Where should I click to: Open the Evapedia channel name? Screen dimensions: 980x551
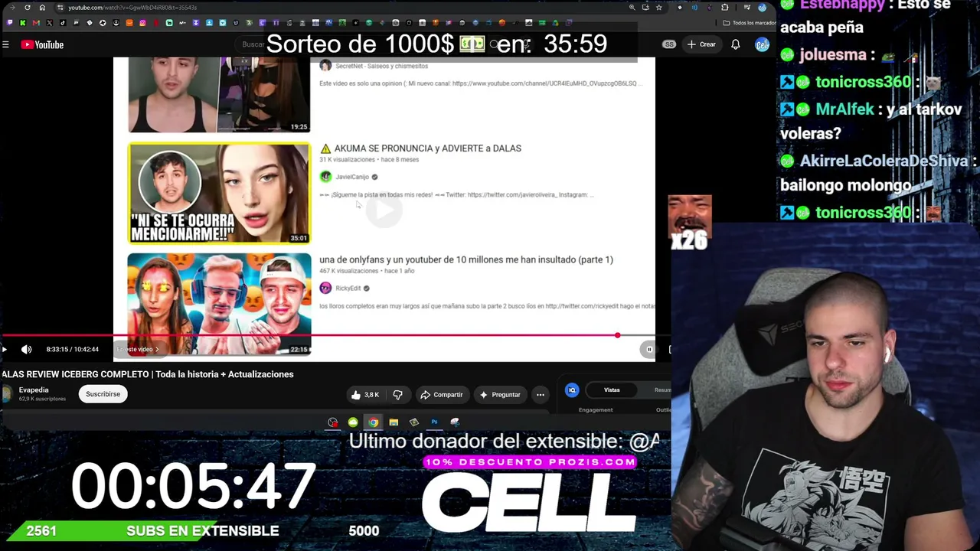tap(34, 390)
